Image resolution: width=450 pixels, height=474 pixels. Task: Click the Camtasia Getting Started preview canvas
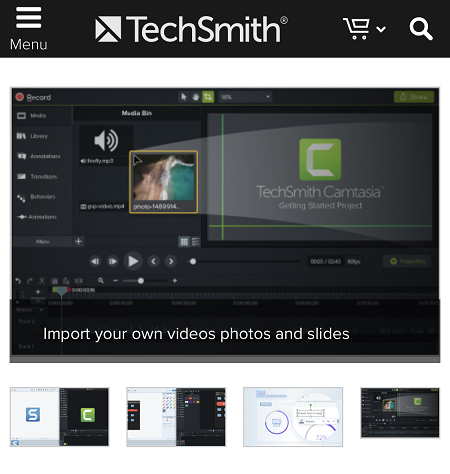320,177
